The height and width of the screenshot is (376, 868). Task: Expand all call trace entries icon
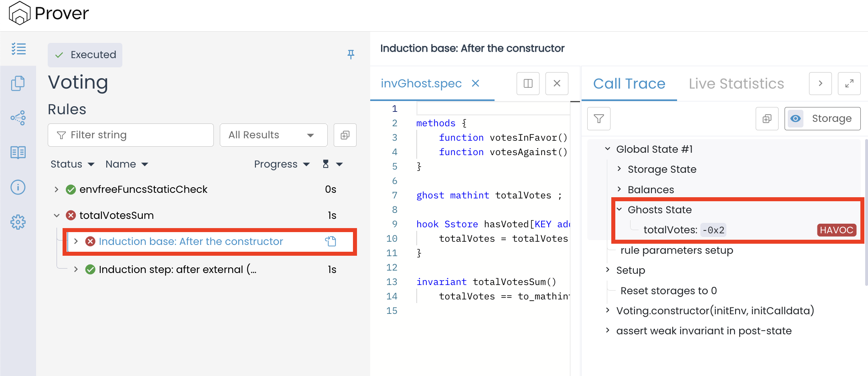(x=767, y=119)
